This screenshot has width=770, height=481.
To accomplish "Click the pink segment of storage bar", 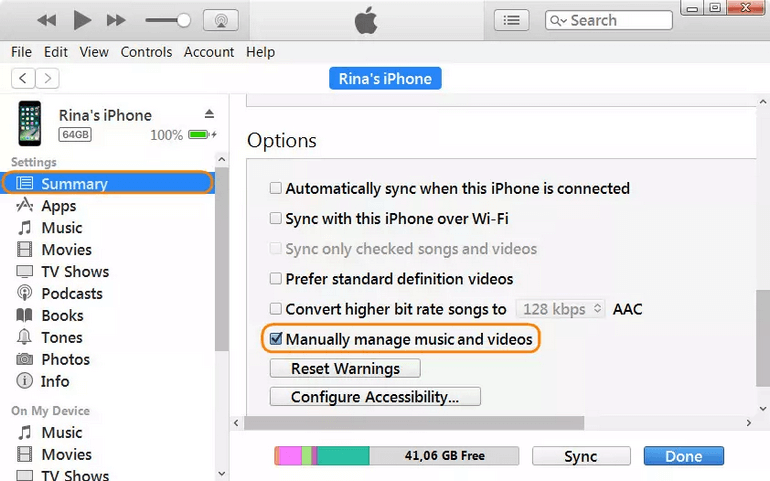I will [290, 456].
